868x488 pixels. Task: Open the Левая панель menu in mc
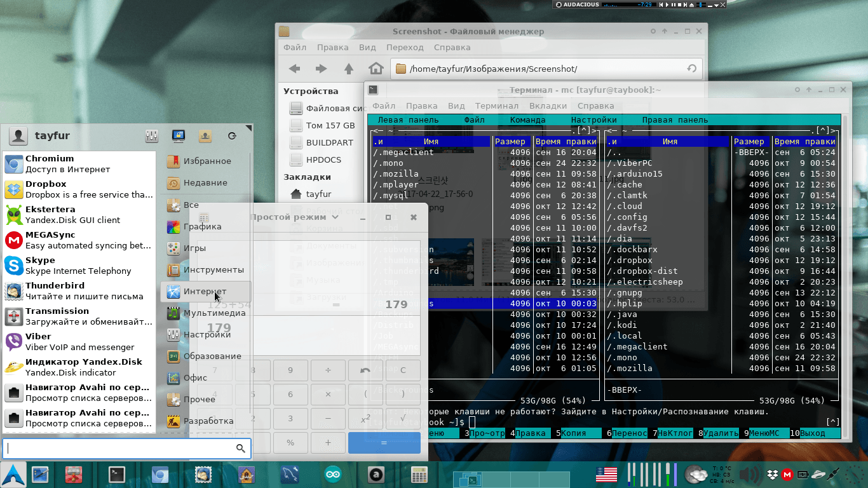[407, 120]
